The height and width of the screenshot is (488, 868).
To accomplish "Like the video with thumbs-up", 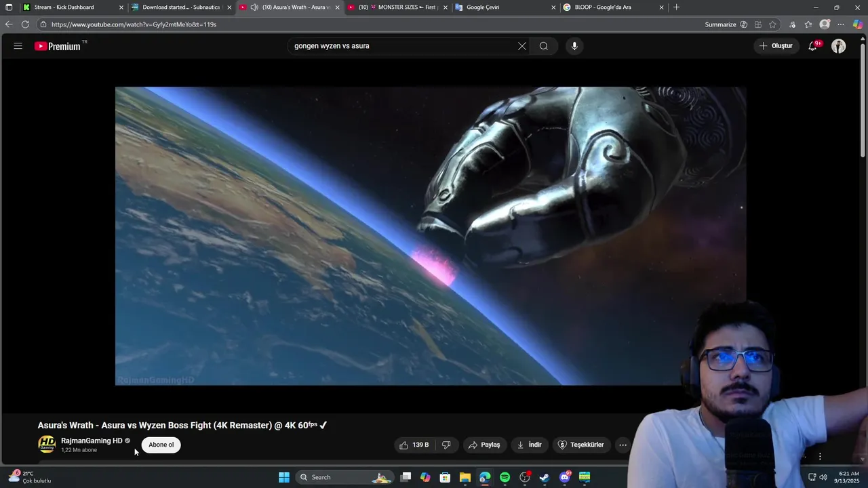I will pyautogui.click(x=414, y=445).
